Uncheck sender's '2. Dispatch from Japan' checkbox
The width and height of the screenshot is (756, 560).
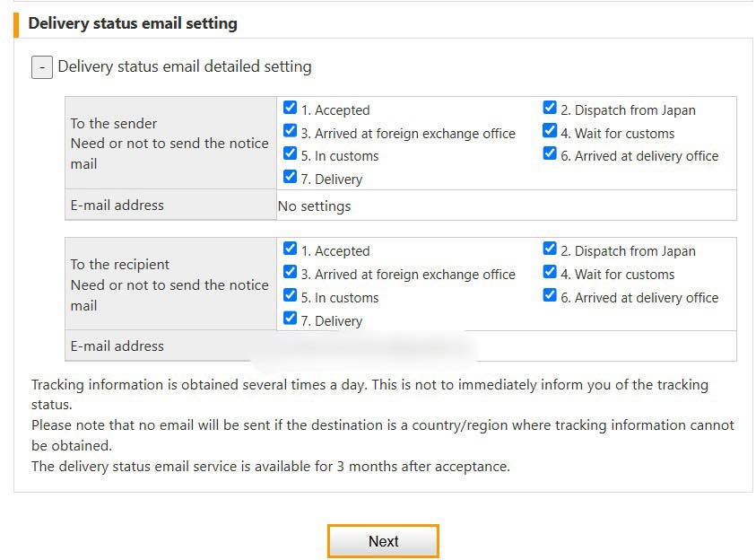pos(550,109)
